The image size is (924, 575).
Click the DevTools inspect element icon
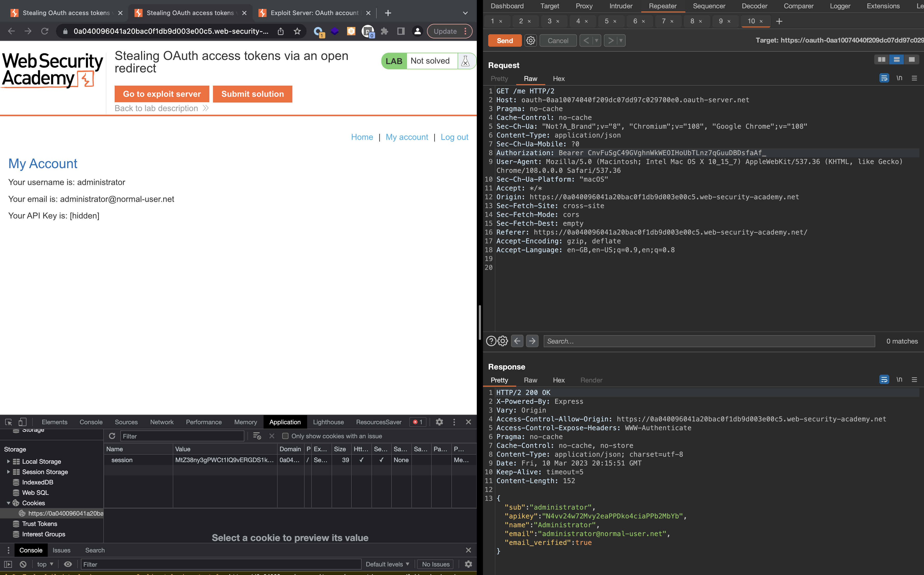[x=8, y=422]
